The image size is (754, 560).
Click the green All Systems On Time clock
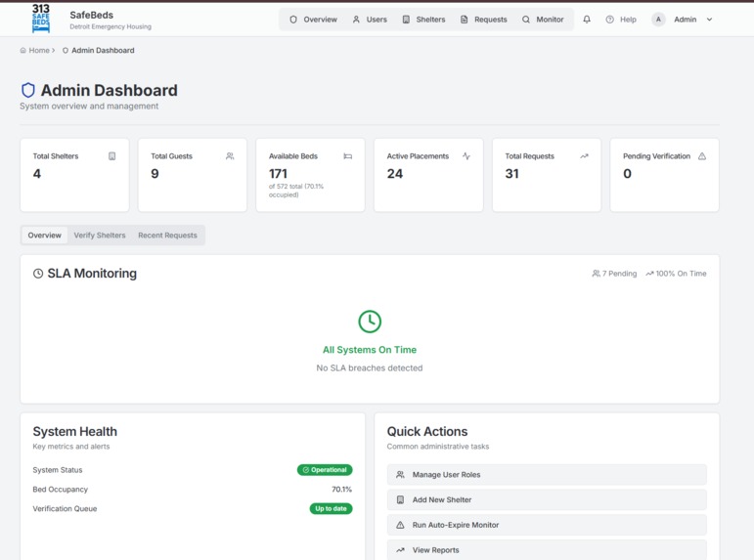point(370,322)
